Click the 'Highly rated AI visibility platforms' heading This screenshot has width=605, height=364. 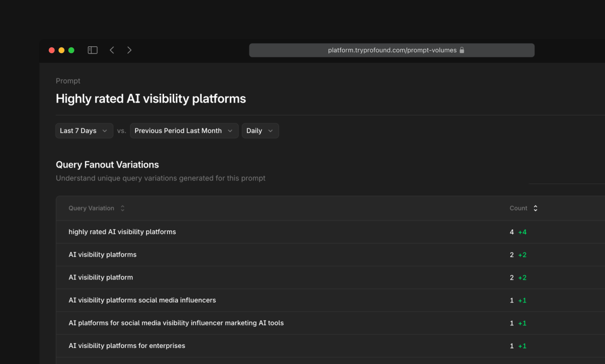pyautogui.click(x=151, y=99)
